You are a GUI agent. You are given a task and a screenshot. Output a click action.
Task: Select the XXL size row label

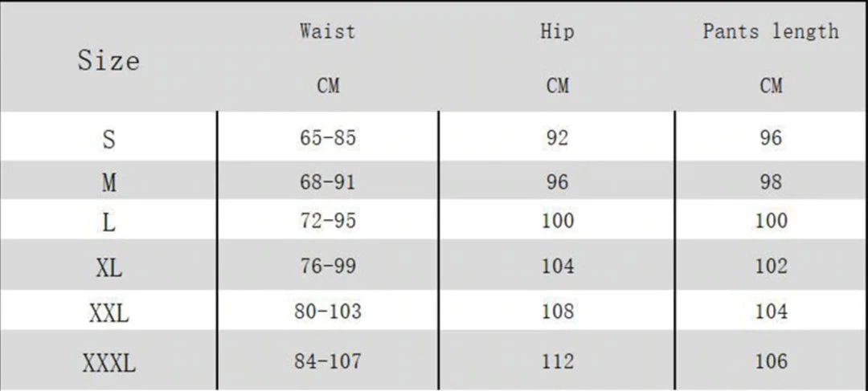tap(108, 312)
